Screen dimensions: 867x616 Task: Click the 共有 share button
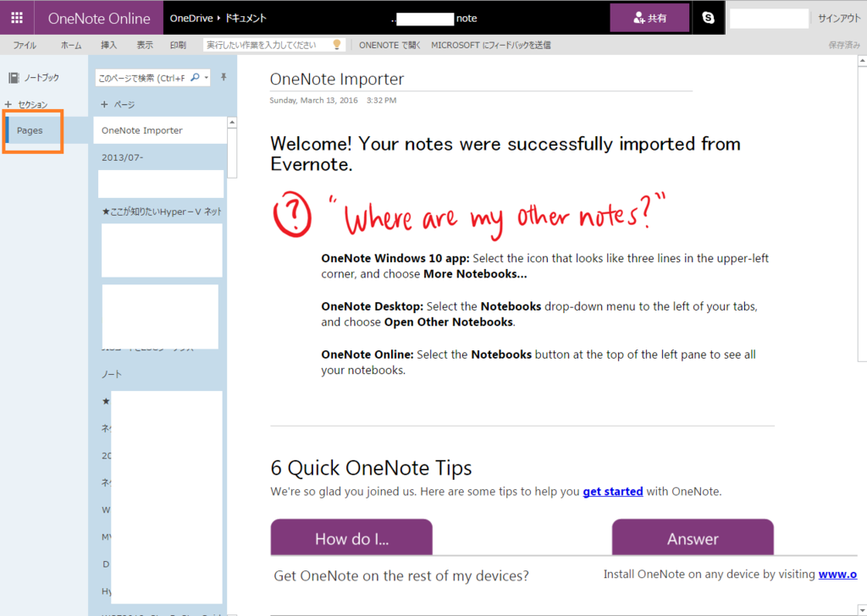[x=649, y=18]
